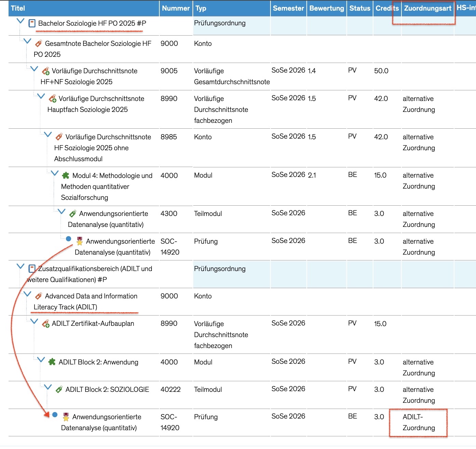Select ADILT Block 2: Anwendung title

(98, 362)
